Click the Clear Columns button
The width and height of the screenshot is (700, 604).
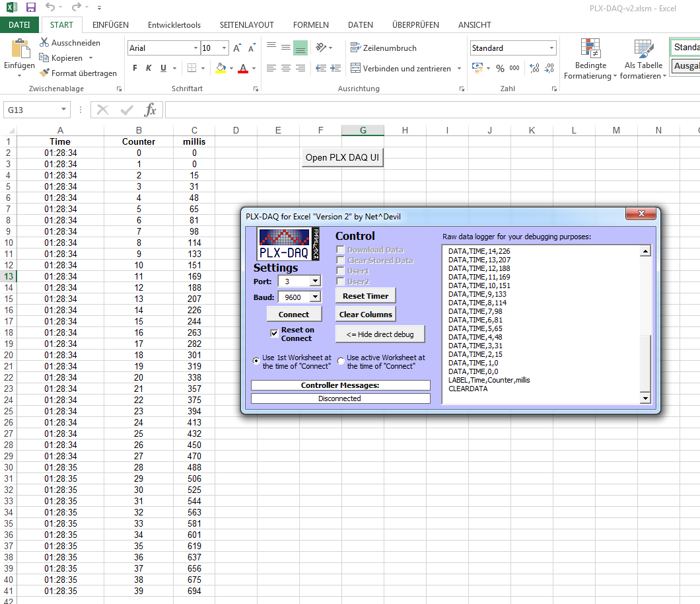click(365, 314)
